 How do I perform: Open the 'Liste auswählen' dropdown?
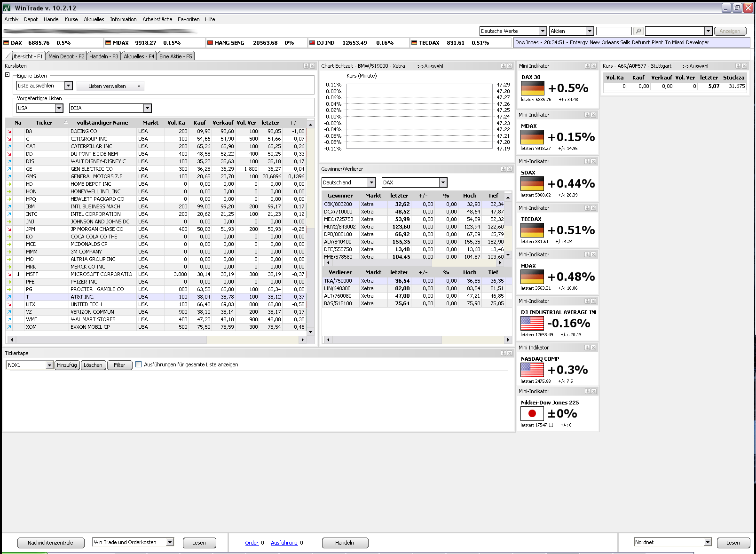pos(69,86)
